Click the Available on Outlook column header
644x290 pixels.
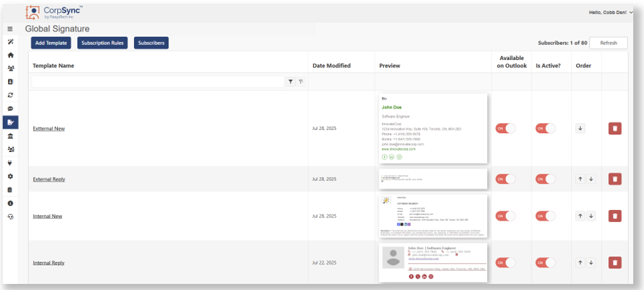(x=512, y=62)
